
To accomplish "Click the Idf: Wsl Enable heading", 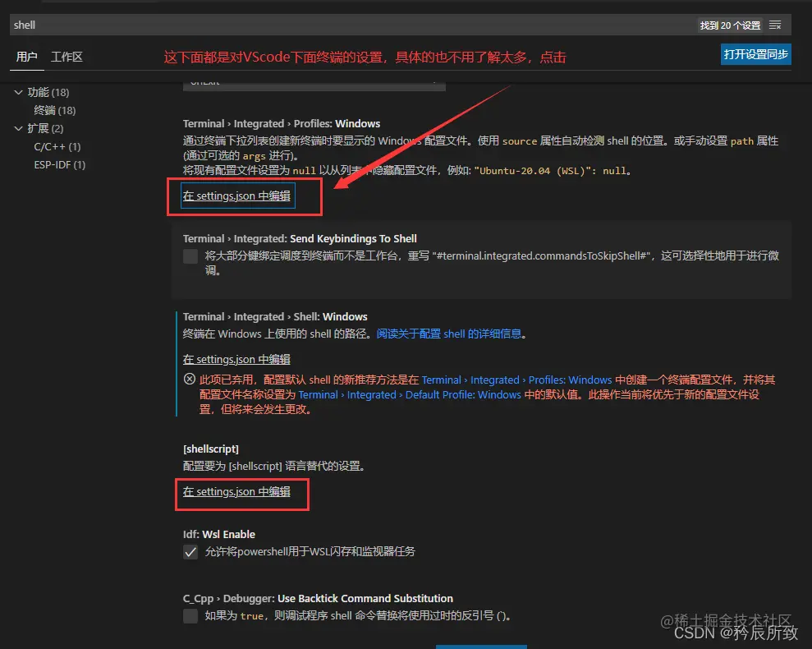I will 219,535.
